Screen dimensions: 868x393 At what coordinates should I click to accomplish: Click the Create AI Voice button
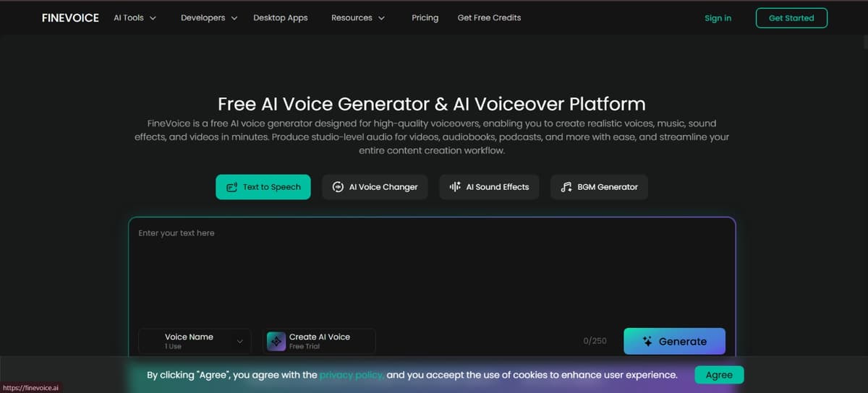(319, 341)
